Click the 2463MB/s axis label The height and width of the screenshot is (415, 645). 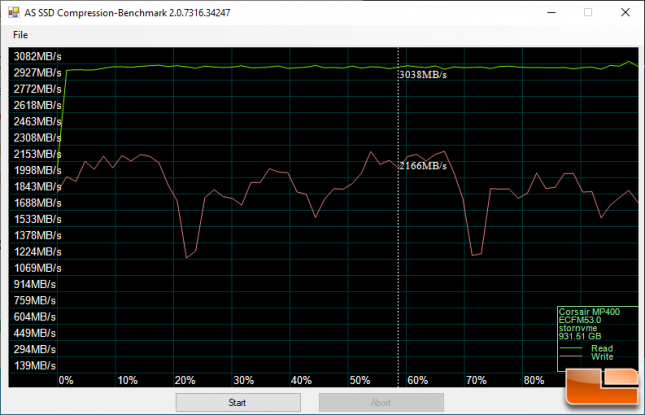click(37, 122)
